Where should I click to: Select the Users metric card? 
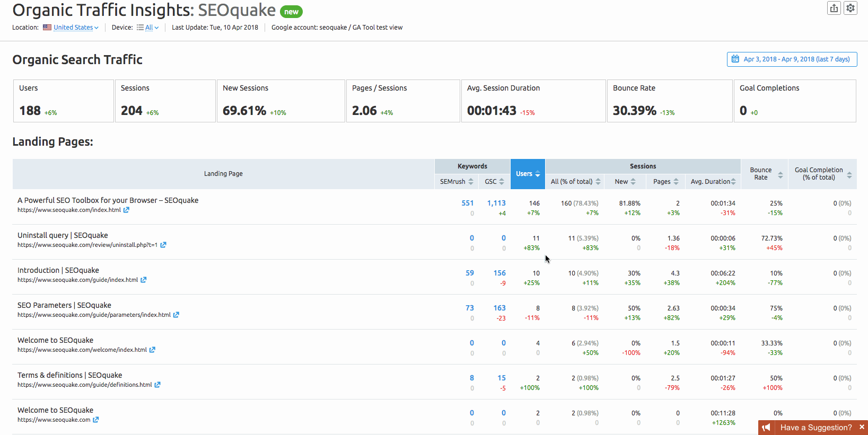(x=64, y=101)
